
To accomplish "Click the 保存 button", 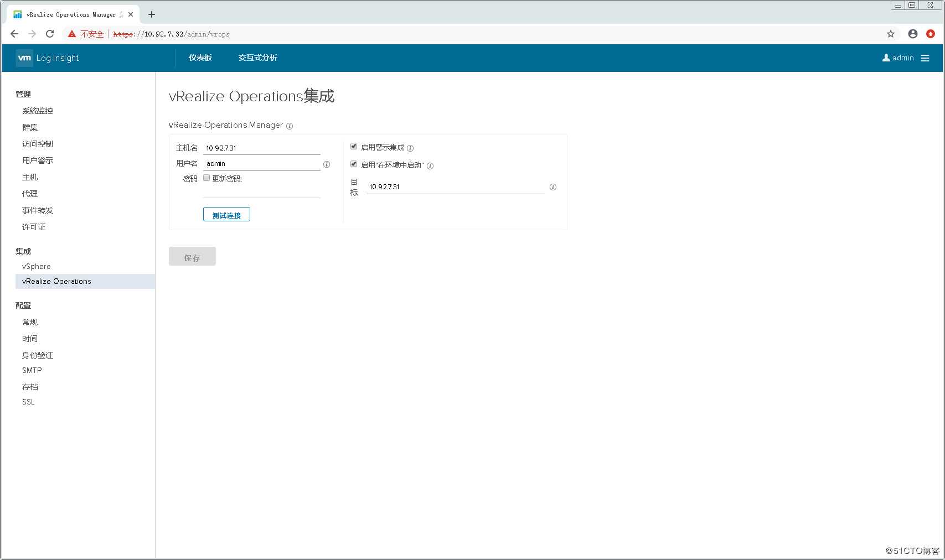I will coord(192,256).
